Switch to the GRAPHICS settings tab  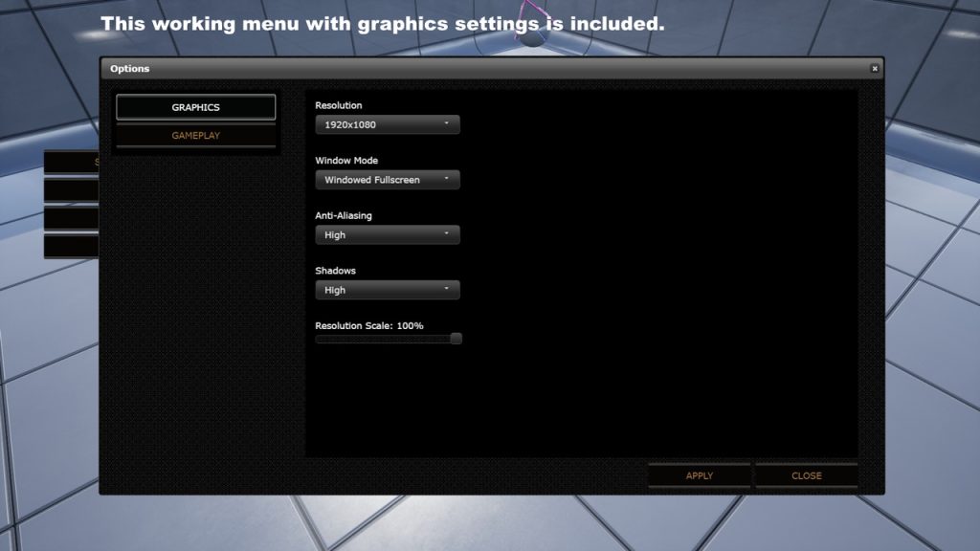tap(195, 107)
